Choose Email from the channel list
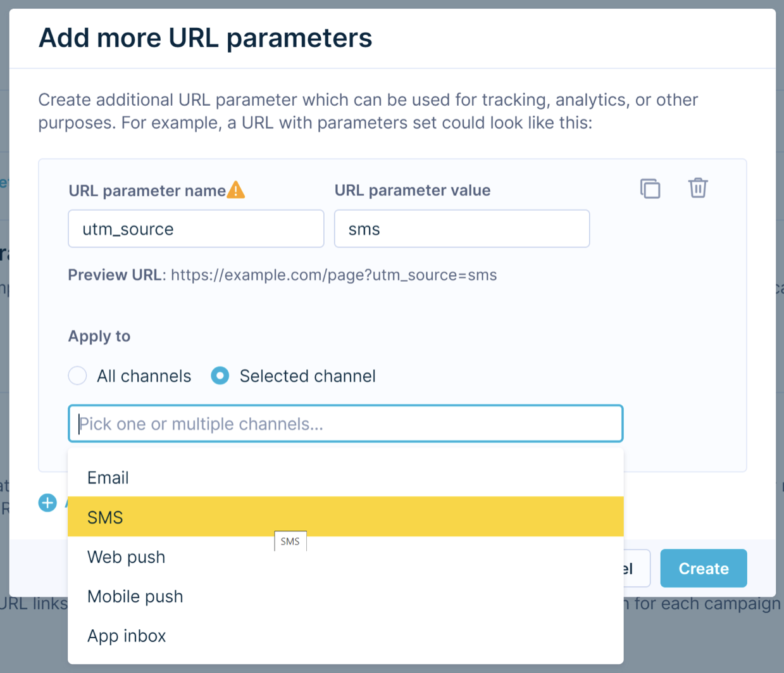This screenshot has width=784, height=673. [345, 477]
